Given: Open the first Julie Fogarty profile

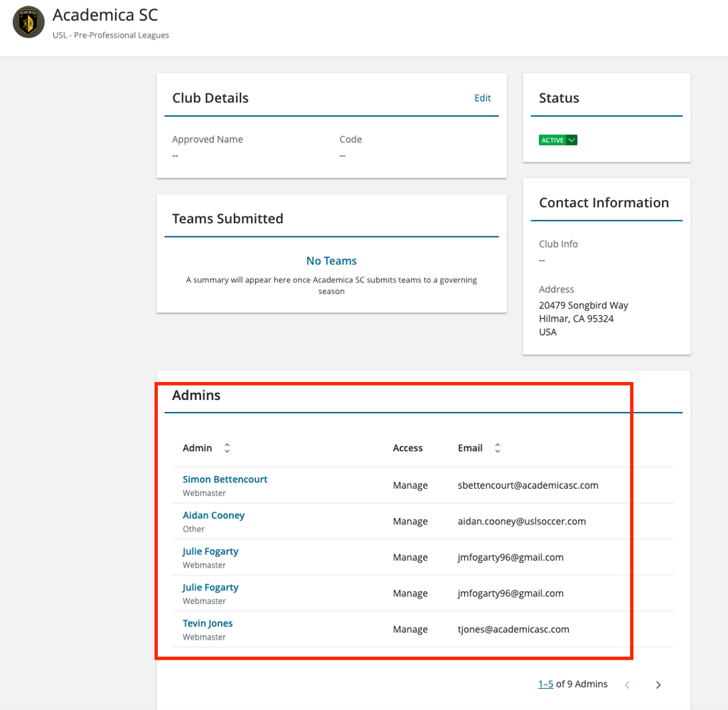Looking at the screenshot, I should (x=210, y=551).
